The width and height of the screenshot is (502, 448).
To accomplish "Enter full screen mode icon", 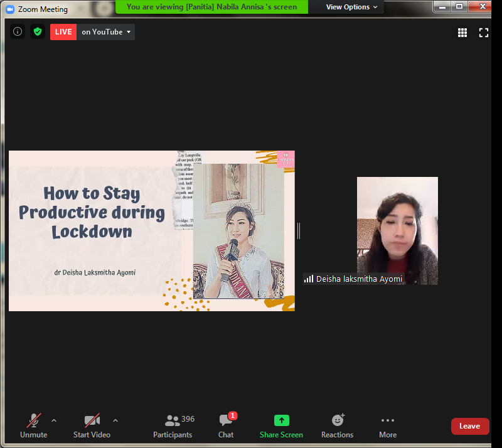I will pos(484,33).
